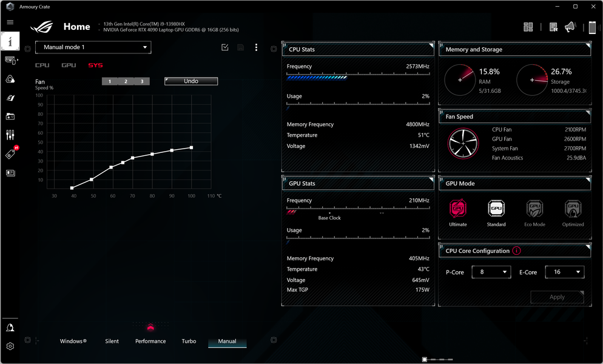The height and width of the screenshot is (364, 603).
Task: Select the Windows operating mode
Action: click(x=73, y=342)
